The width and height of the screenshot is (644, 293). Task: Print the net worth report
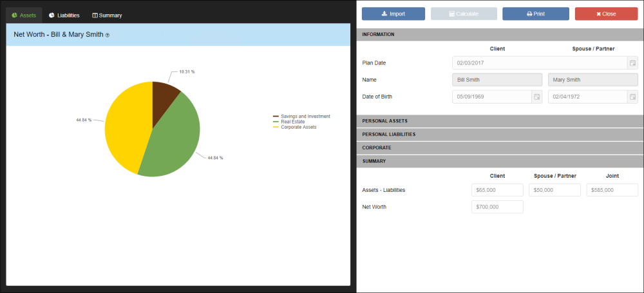536,14
